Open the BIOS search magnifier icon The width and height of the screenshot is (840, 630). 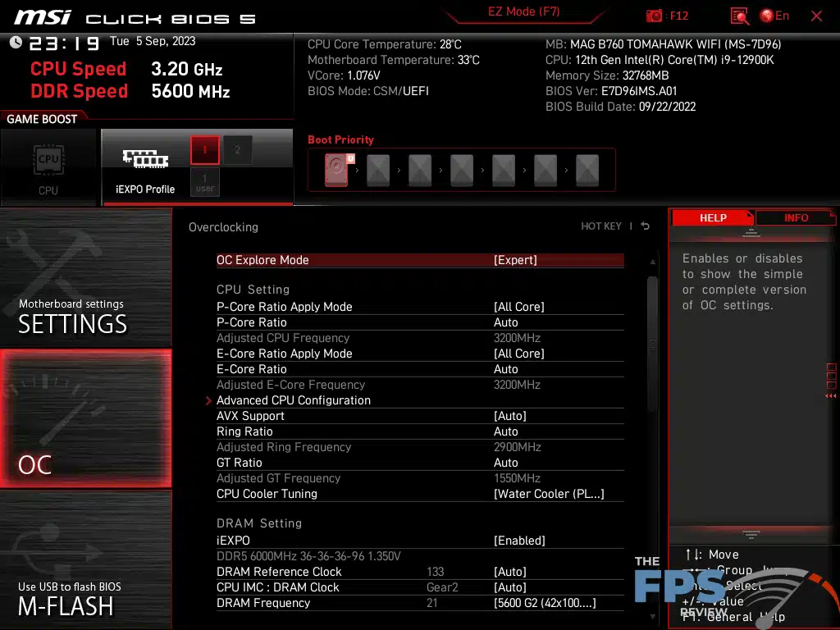pos(739,16)
